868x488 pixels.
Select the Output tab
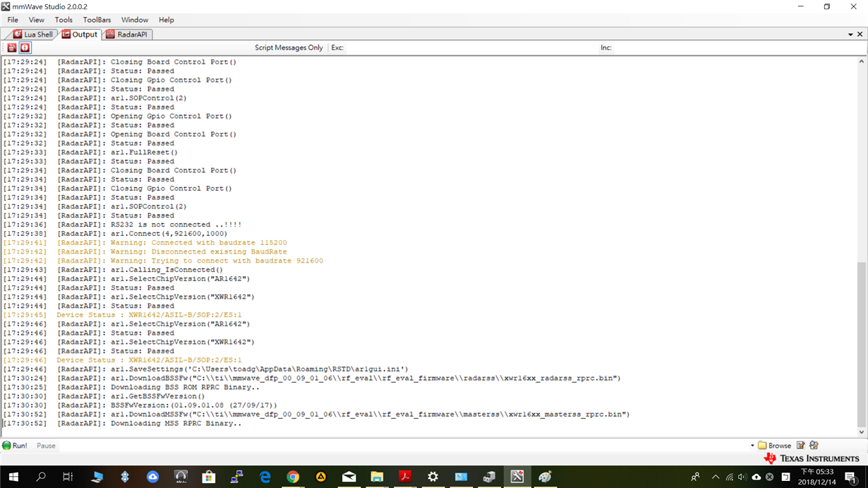coord(79,34)
